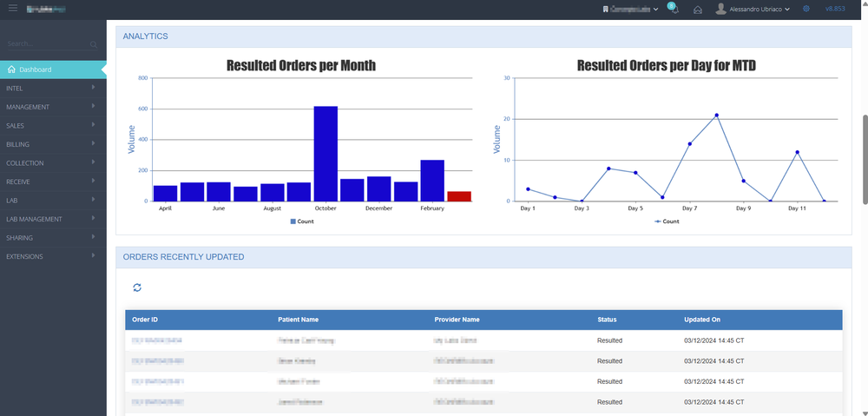Click the December axis label
Image resolution: width=868 pixels, height=416 pixels.
(378, 208)
